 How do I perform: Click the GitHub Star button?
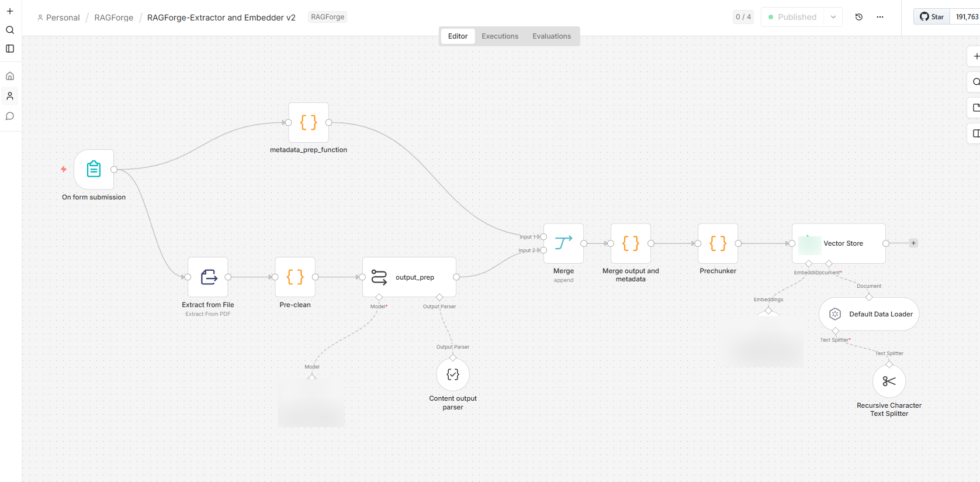(932, 17)
